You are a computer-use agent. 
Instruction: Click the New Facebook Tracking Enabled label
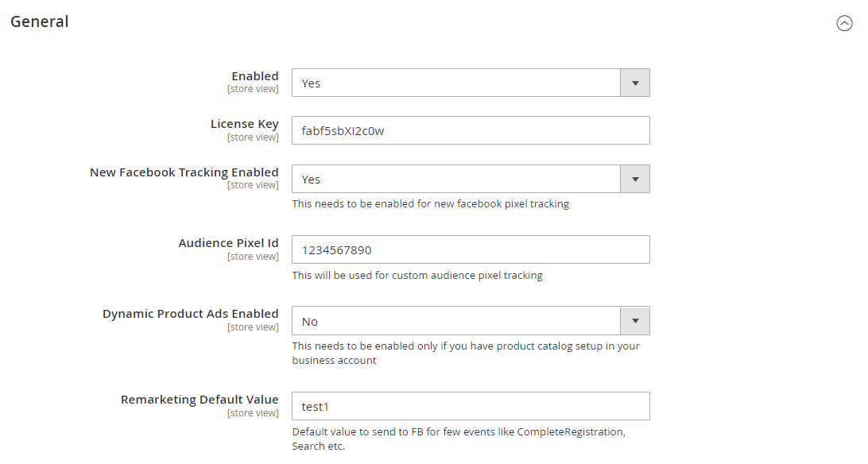(184, 172)
